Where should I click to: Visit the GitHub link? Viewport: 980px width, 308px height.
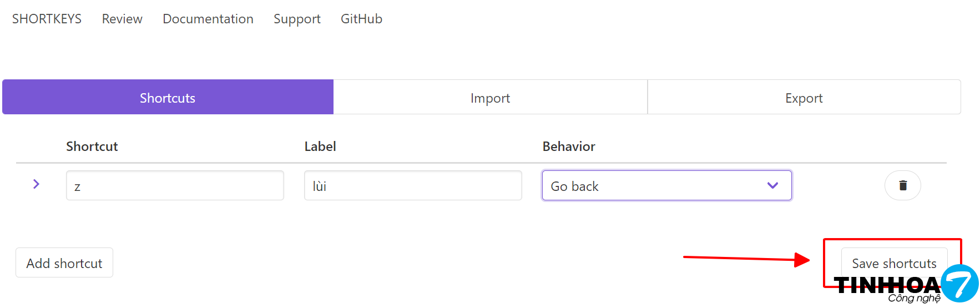(361, 19)
